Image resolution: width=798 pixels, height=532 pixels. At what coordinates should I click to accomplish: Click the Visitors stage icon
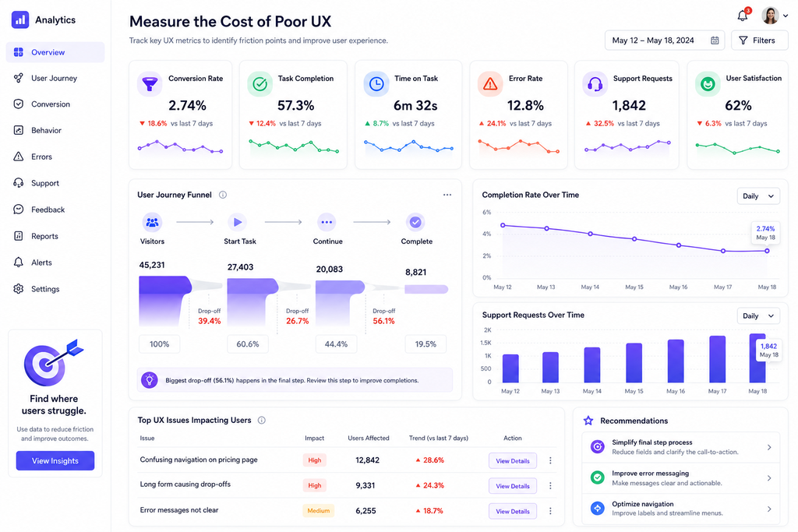tap(152, 222)
